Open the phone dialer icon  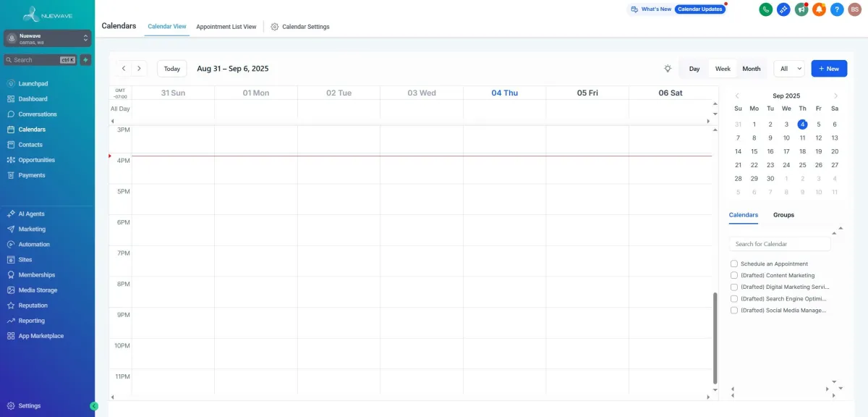click(765, 9)
